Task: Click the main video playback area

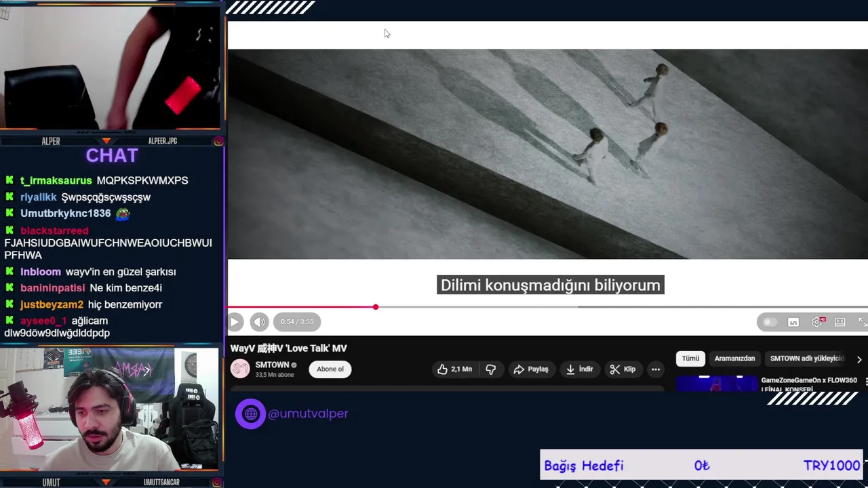Action: tap(547, 154)
